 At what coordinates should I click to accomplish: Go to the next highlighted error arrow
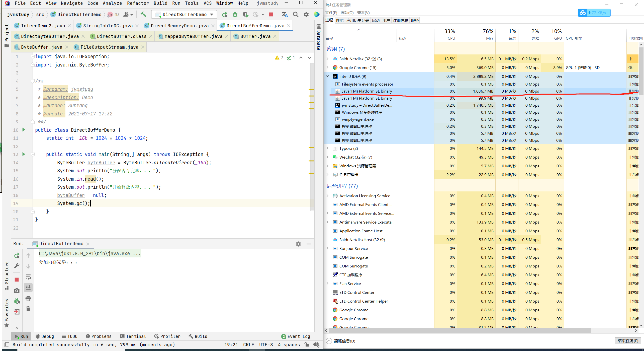click(309, 58)
